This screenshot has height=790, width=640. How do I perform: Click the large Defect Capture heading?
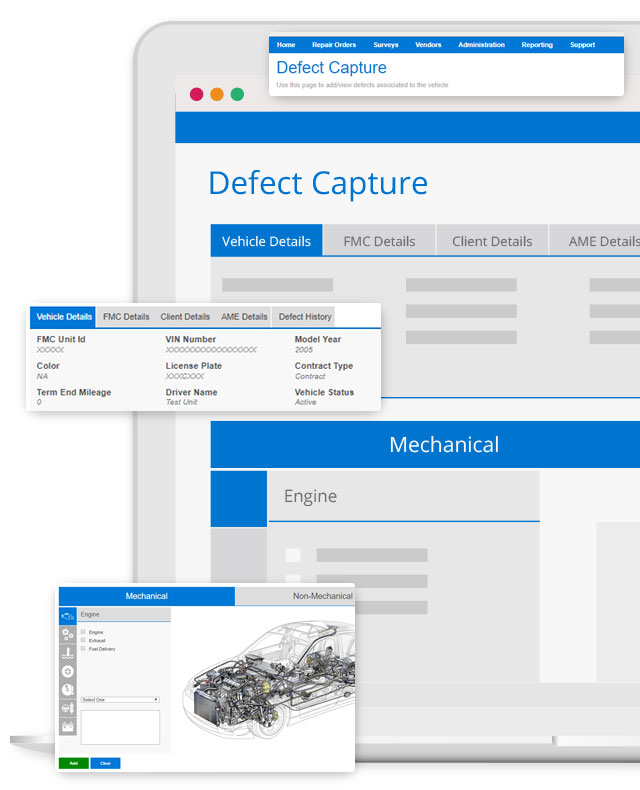(x=318, y=183)
